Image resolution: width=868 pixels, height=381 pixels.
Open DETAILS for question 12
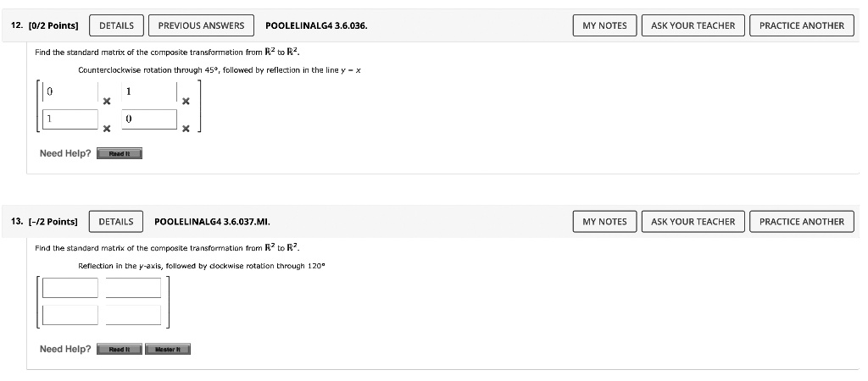point(116,25)
